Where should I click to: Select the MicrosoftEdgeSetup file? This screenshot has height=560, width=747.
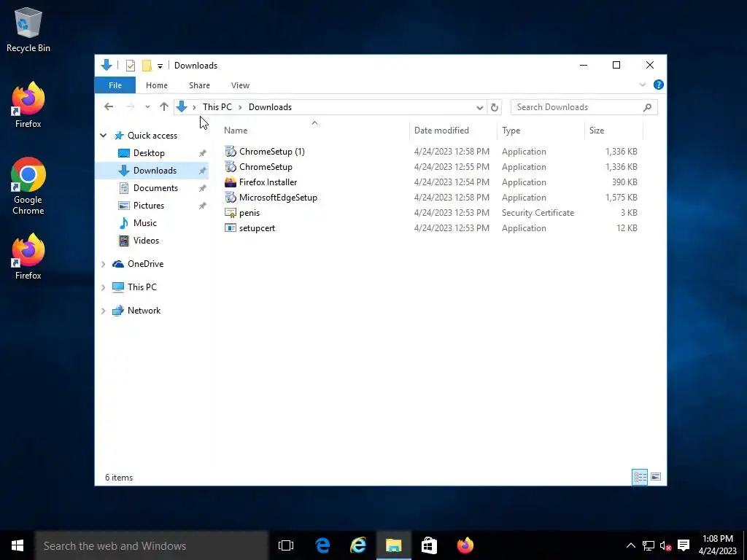coord(278,197)
